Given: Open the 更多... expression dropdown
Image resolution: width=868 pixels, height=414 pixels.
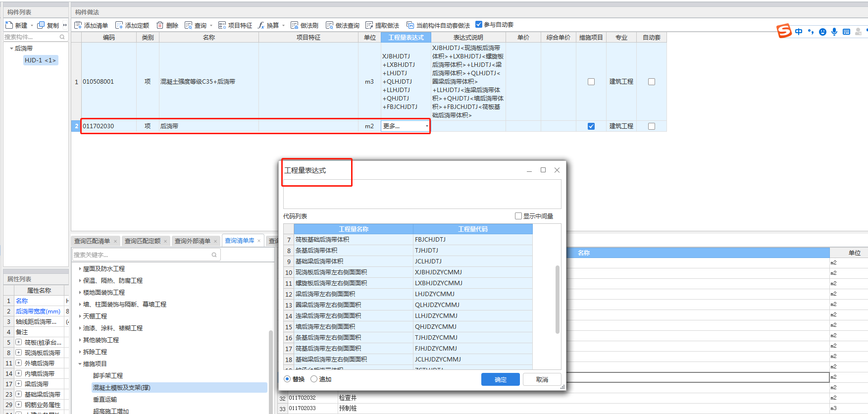Looking at the screenshot, I should coord(427,126).
